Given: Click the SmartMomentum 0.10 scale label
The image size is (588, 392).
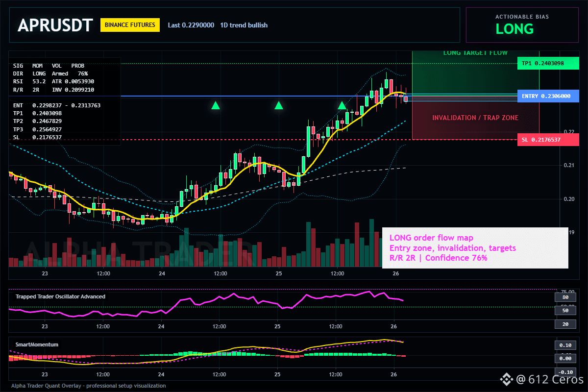Looking at the screenshot, I should (x=565, y=345).
